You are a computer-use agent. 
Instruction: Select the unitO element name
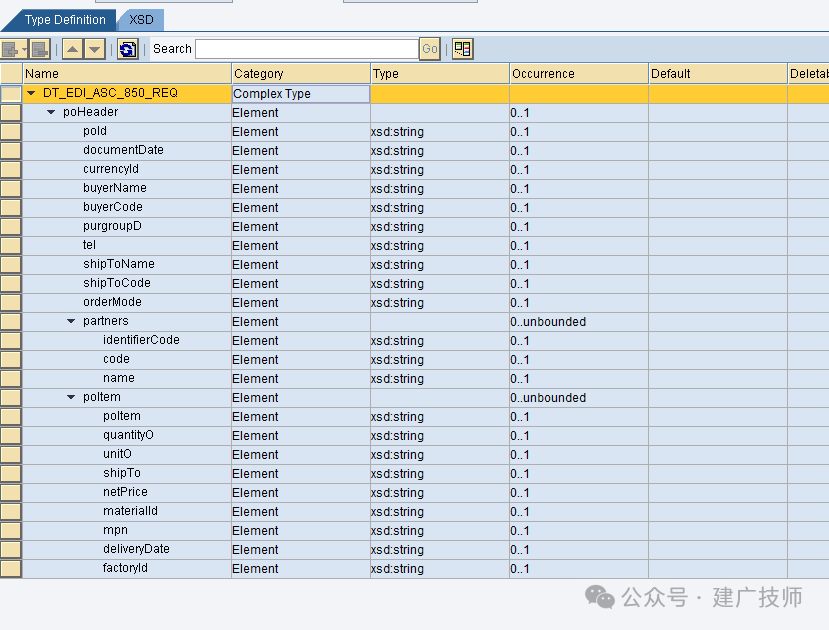tap(117, 454)
